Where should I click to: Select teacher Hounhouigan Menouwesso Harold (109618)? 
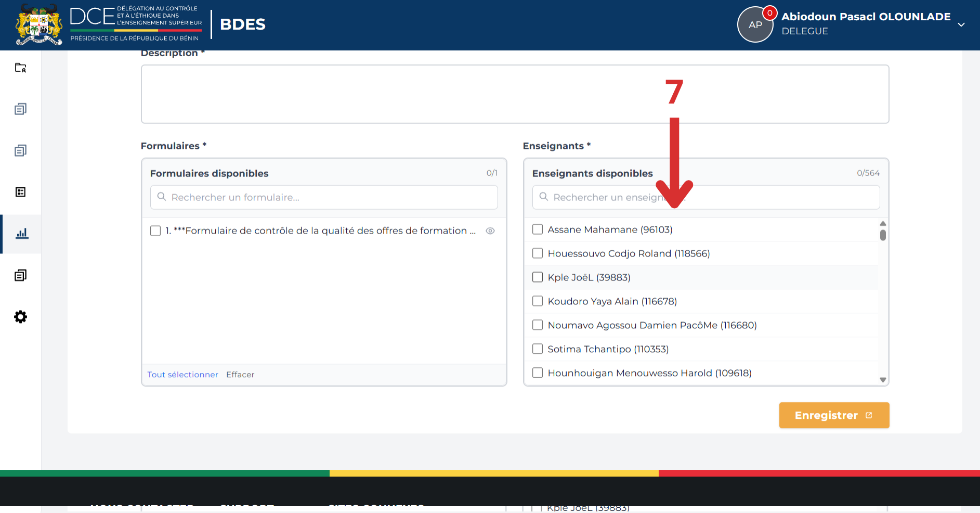point(538,373)
